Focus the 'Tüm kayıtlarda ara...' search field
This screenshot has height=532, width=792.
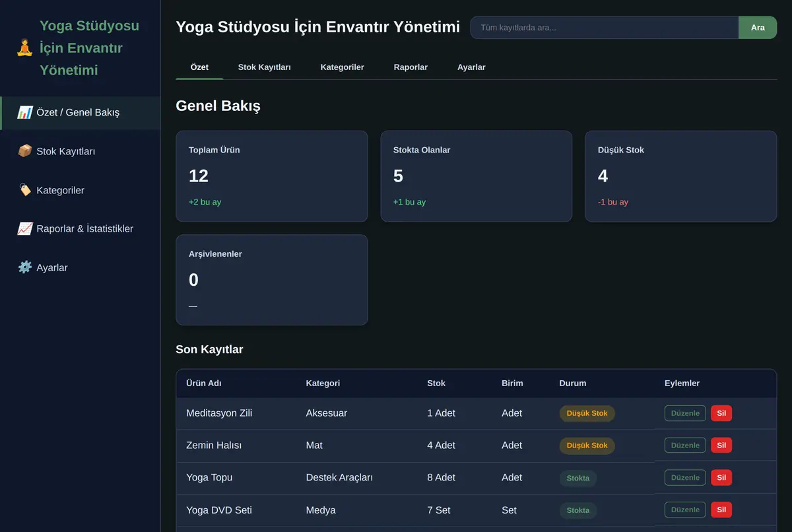click(604, 28)
